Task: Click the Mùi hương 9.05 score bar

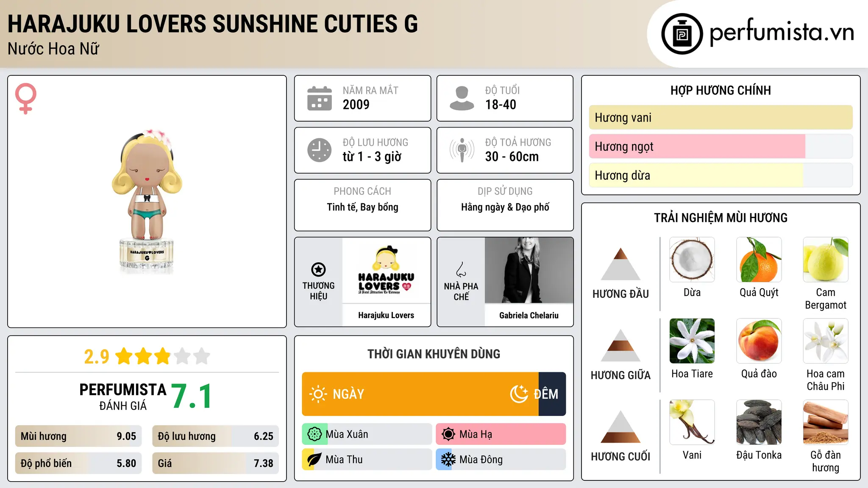Action: tap(78, 436)
